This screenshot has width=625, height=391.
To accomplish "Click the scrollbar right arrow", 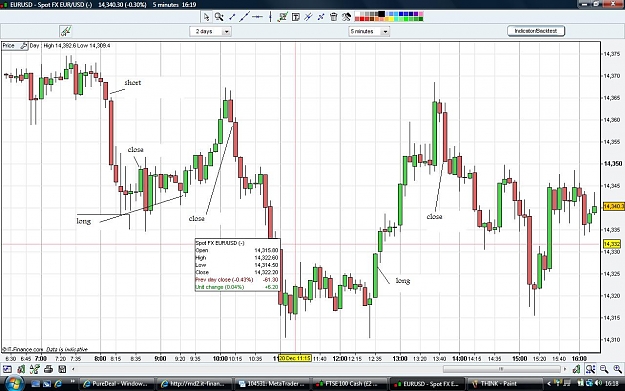I will pyautogui.click(x=565, y=369).
